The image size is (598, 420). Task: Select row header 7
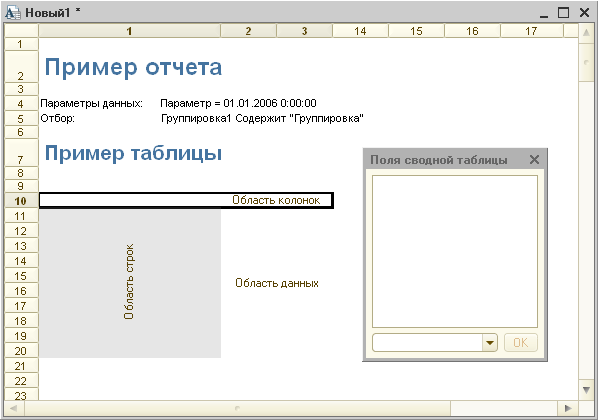[x=21, y=153]
